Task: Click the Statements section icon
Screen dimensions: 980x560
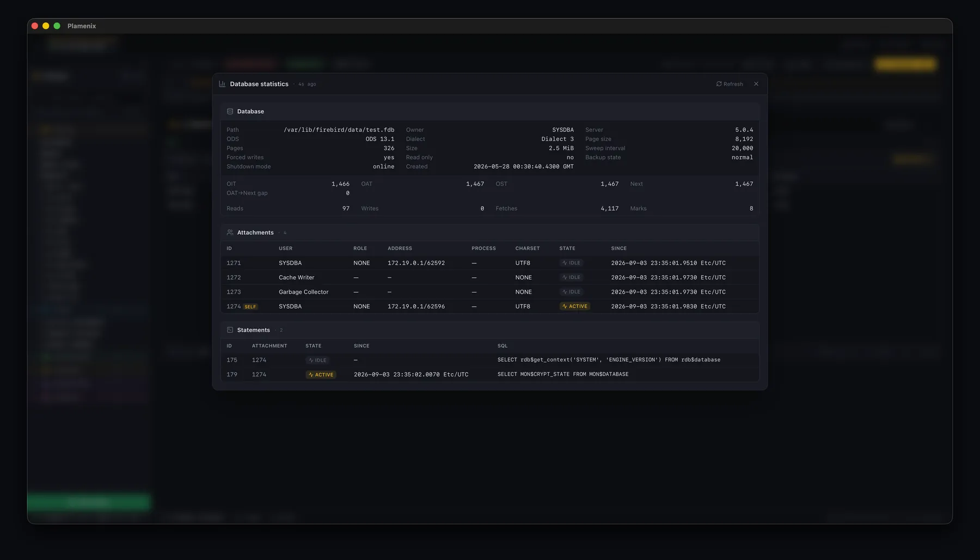Action: click(230, 330)
